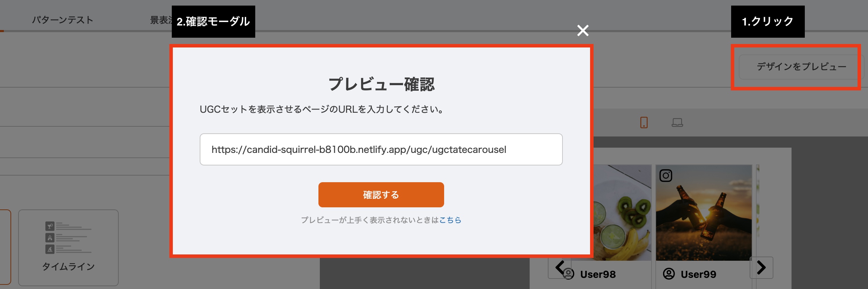
Task: Click the プレビュー確認 modal heading
Action: 381,84
